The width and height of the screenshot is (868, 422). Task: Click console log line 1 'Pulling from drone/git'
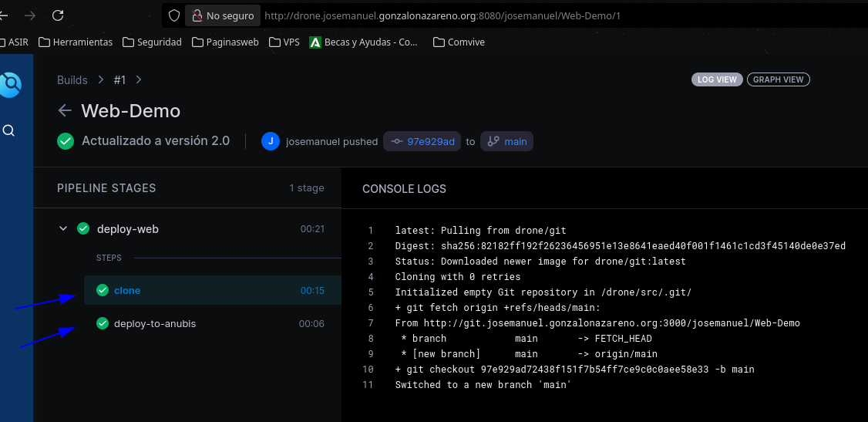[x=480, y=231]
